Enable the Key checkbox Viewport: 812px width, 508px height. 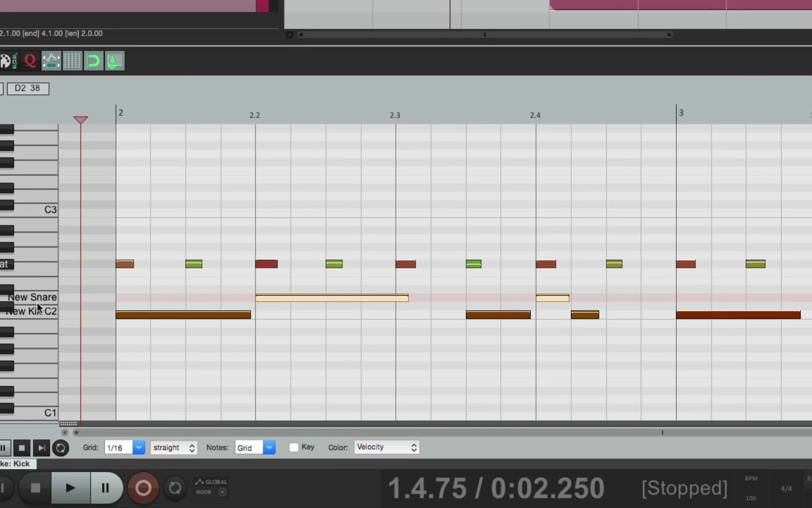[x=294, y=447]
